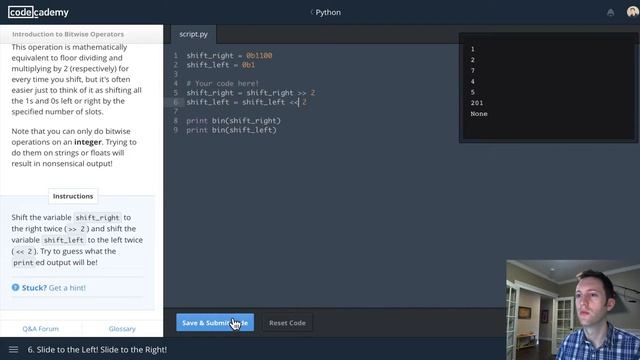This screenshot has height=360, width=640.
Task: Place cursor in line 1 shift_right = 0b1100
Action: (x=229, y=56)
